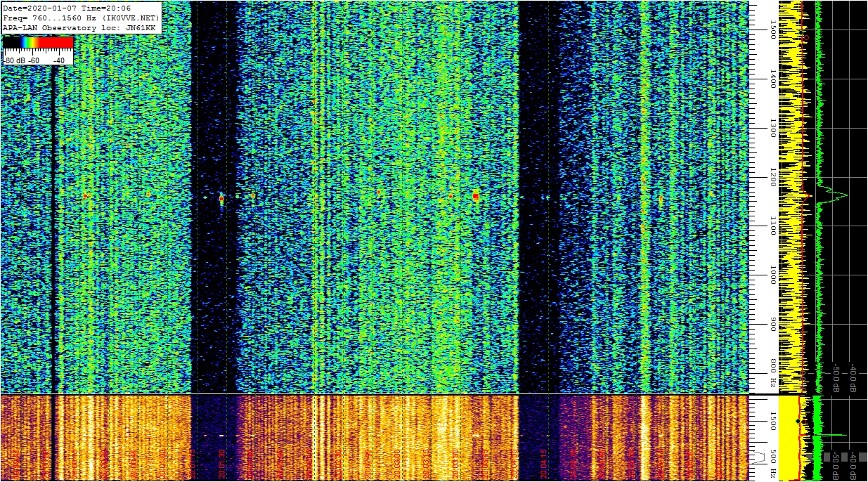Click the -40 label on the color scale
The image size is (868, 482).
pos(58,60)
